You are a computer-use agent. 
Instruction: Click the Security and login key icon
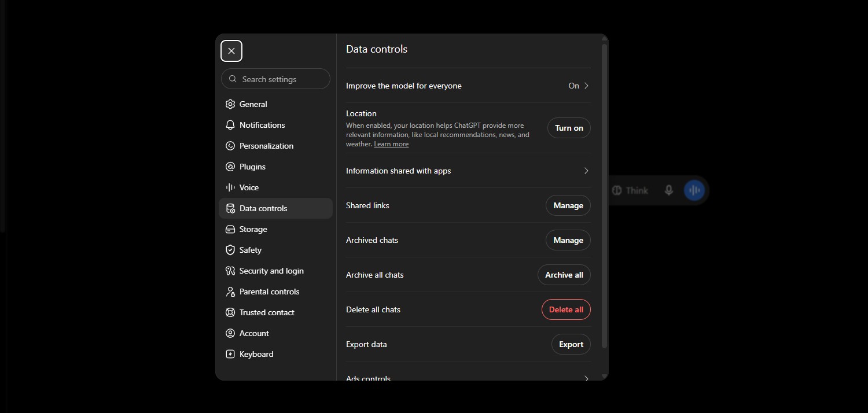point(230,271)
